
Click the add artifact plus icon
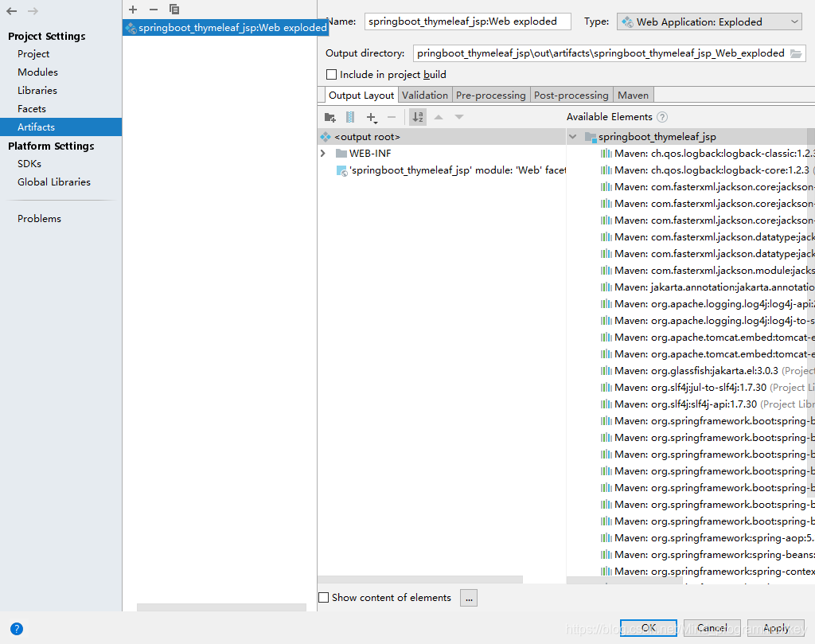coord(132,10)
